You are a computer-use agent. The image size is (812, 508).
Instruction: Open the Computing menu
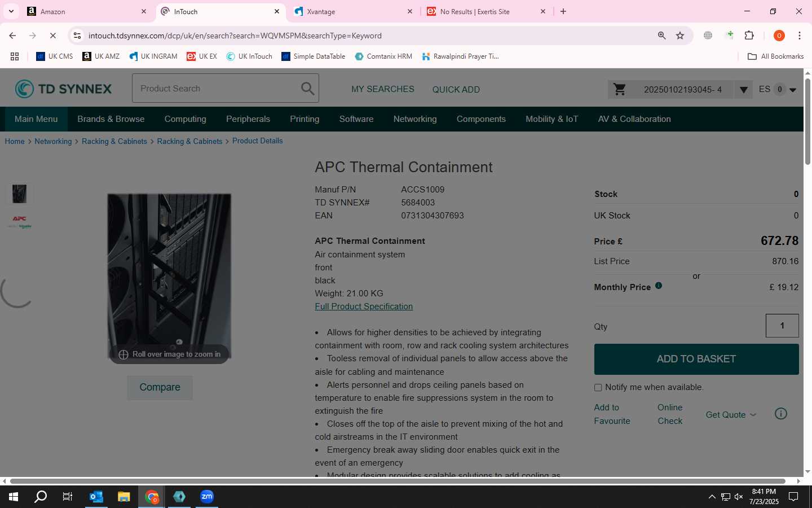point(186,119)
